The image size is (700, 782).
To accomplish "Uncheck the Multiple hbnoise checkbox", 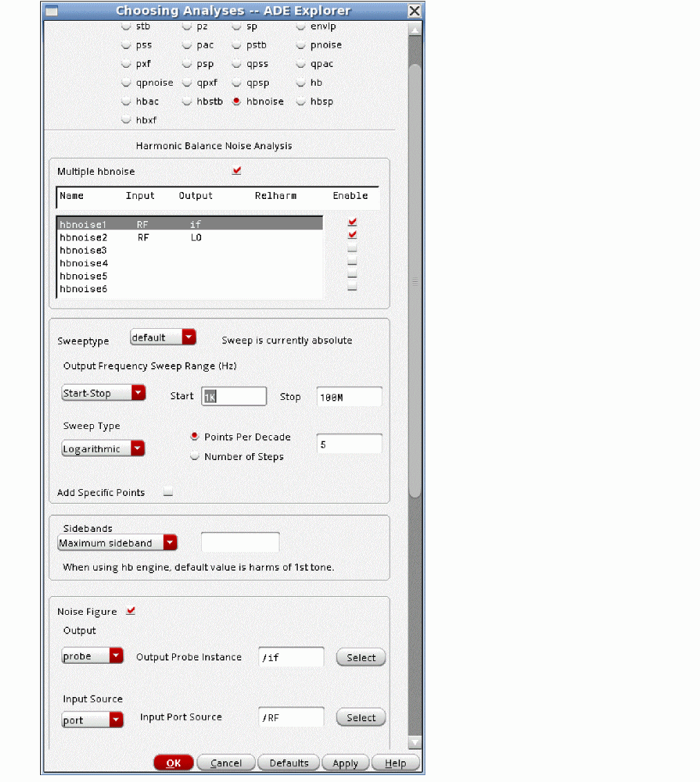I will pos(237,171).
